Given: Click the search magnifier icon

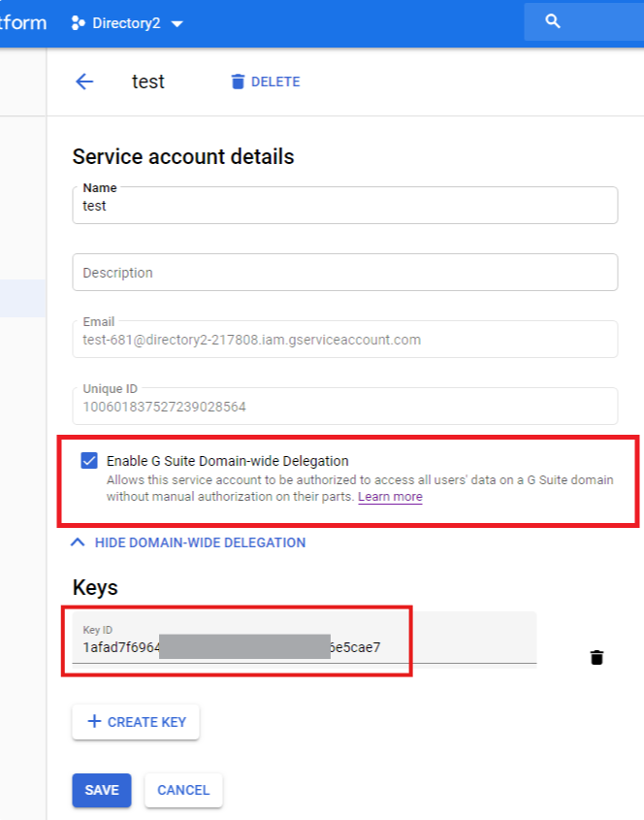Looking at the screenshot, I should (553, 21).
